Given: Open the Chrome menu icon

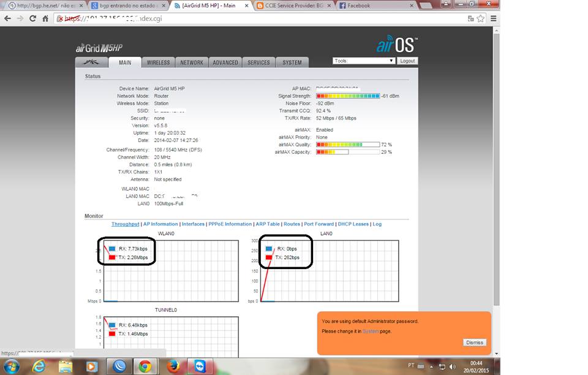Looking at the screenshot, I should [494, 18].
